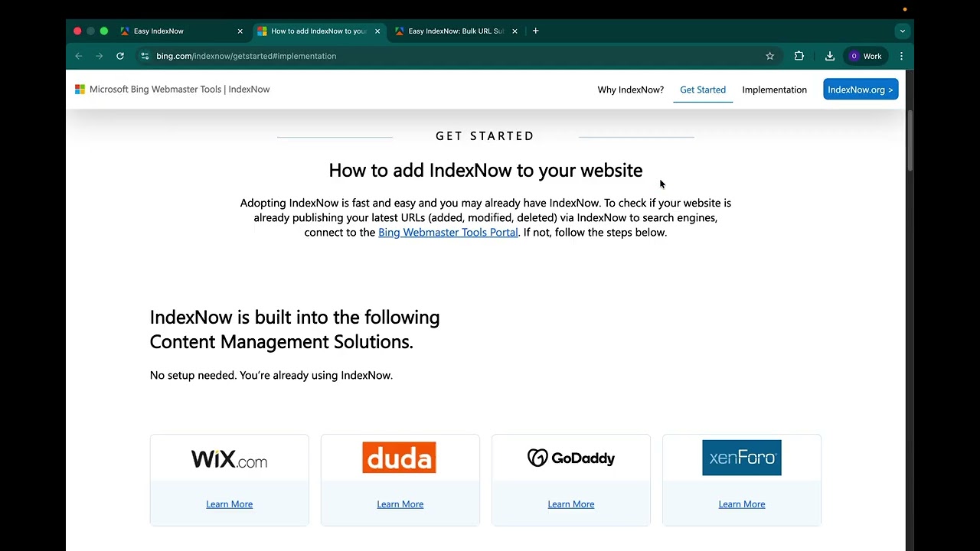The image size is (980, 551).
Task: Click the Content Management Solutions heading
Action: click(x=295, y=330)
